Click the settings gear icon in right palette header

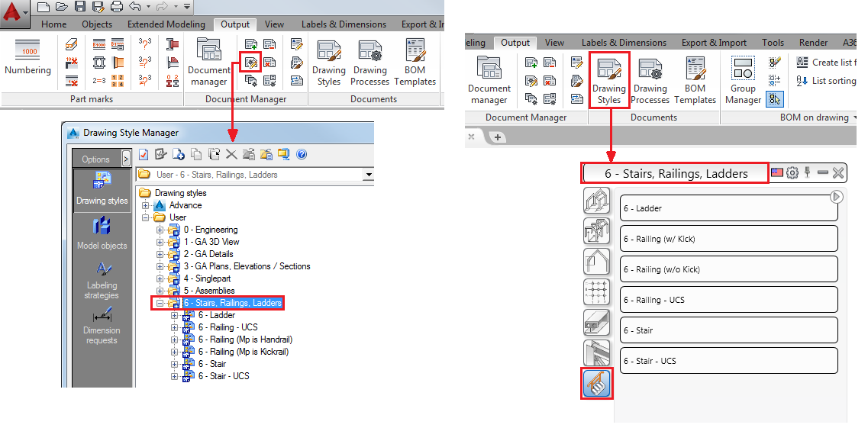pyautogui.click(x=792, y=172)
